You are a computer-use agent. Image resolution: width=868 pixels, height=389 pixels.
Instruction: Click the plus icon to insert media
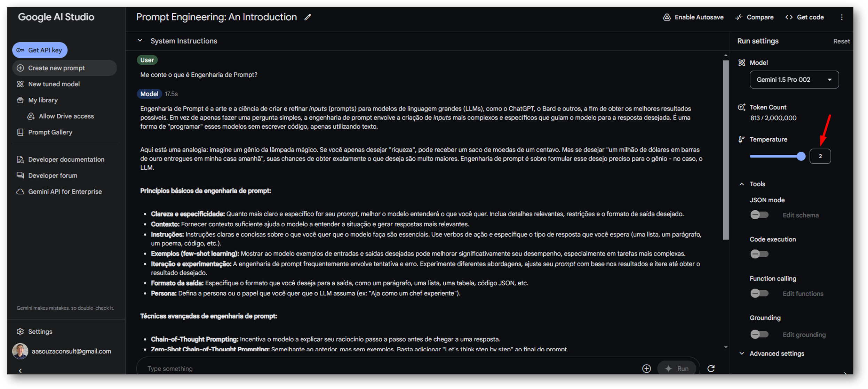click(x=646, y=368)
